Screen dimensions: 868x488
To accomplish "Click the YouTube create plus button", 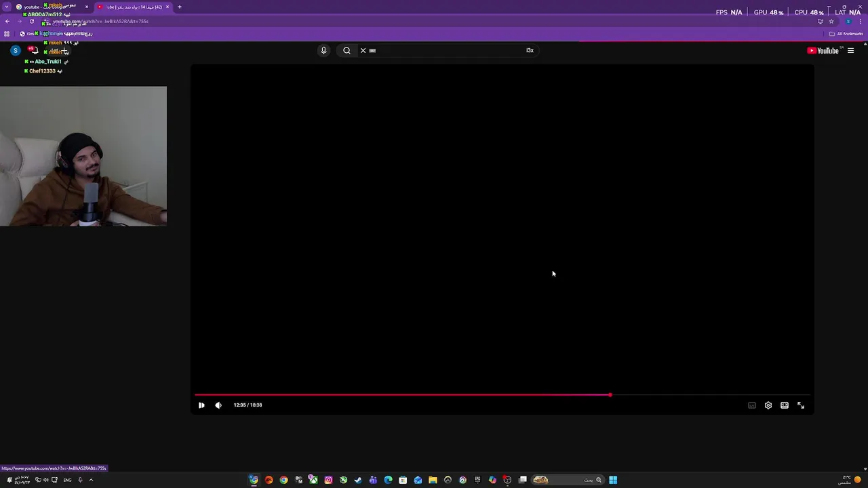I will (60, 51).
